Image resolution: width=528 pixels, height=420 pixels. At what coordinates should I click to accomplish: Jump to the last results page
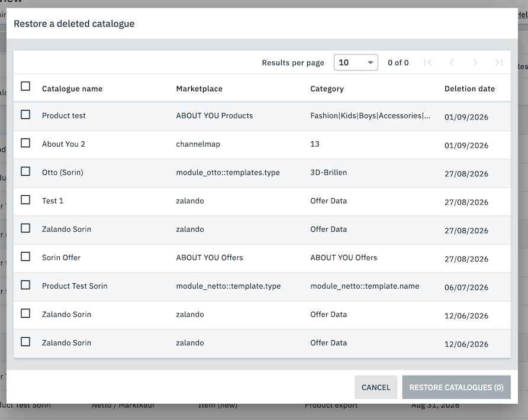499,62
